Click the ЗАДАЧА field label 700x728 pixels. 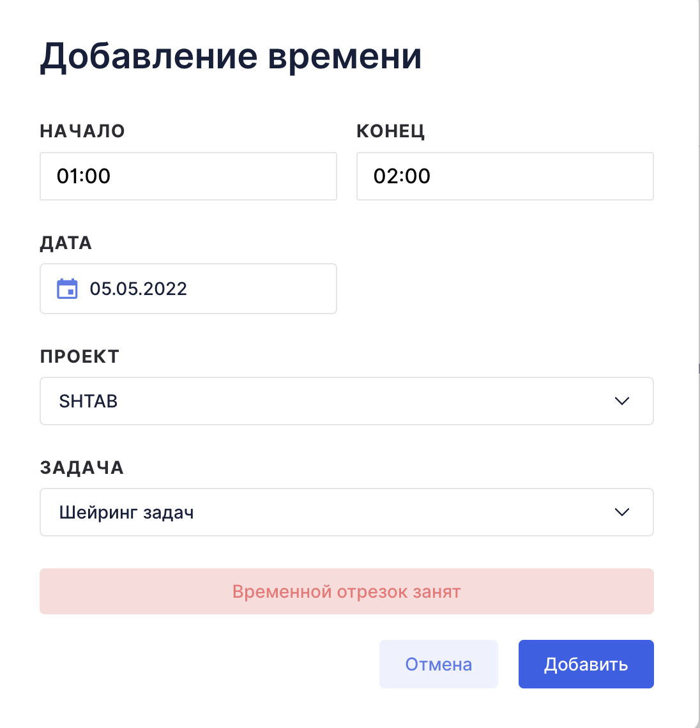82,468
